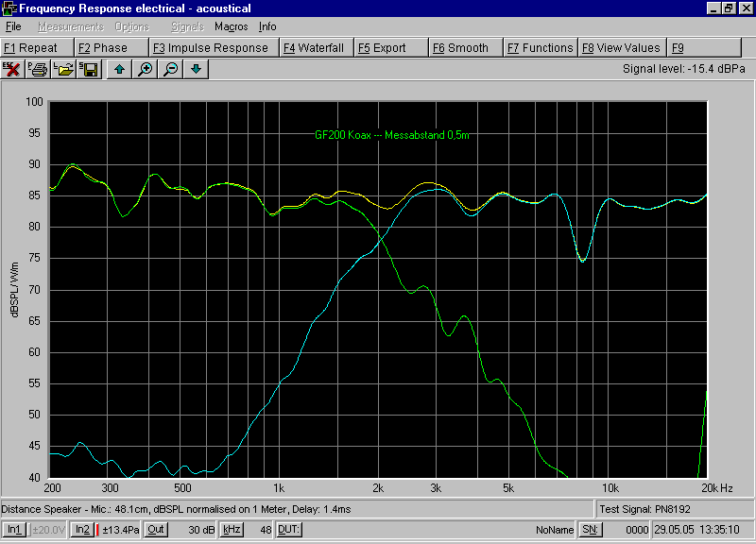The width and height of the screenshot is (756, 544).
Task: Click the kHz sample rate button
Action: pyautogui.click(x=231, y=530)
